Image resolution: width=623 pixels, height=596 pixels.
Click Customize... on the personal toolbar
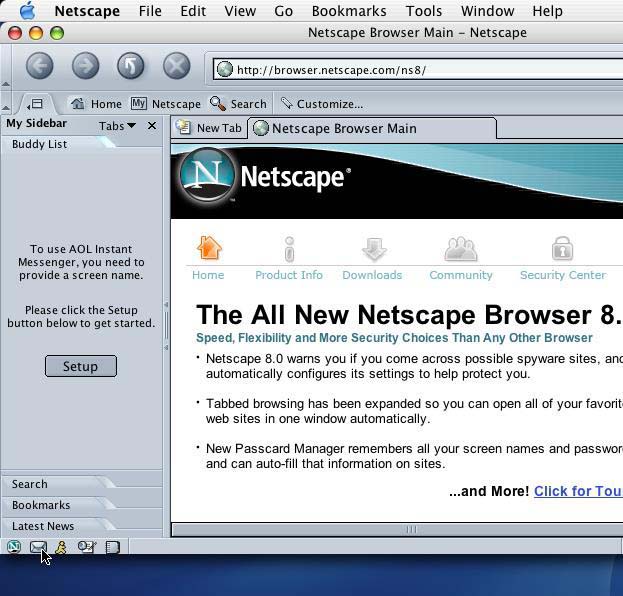coord(322,104)
